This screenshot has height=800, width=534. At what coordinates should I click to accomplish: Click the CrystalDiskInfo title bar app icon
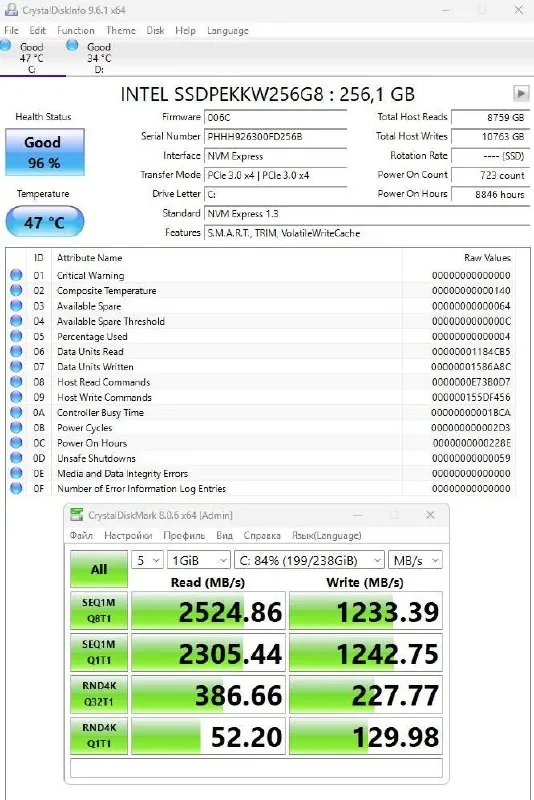pos(11,10)
